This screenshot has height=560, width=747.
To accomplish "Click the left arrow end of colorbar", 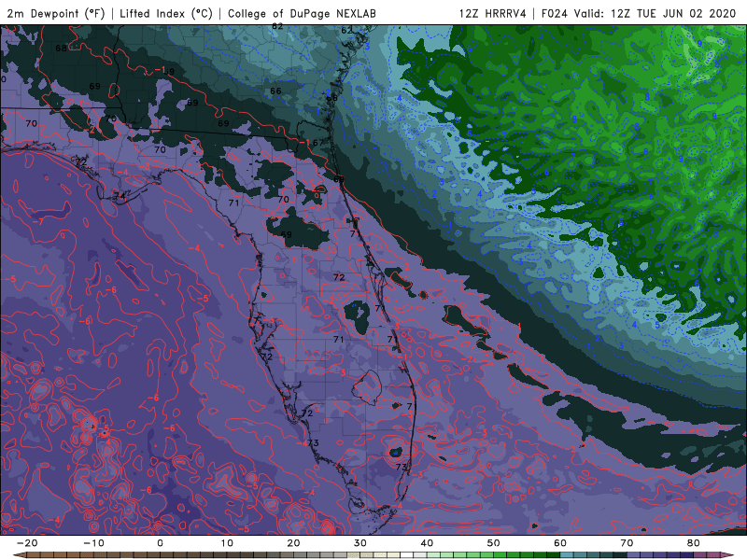I will point(18,554).
